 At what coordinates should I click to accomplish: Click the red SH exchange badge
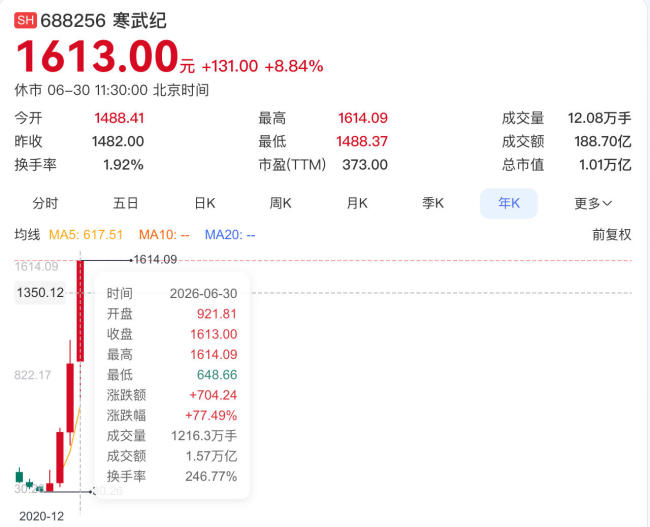coord(25,20)
